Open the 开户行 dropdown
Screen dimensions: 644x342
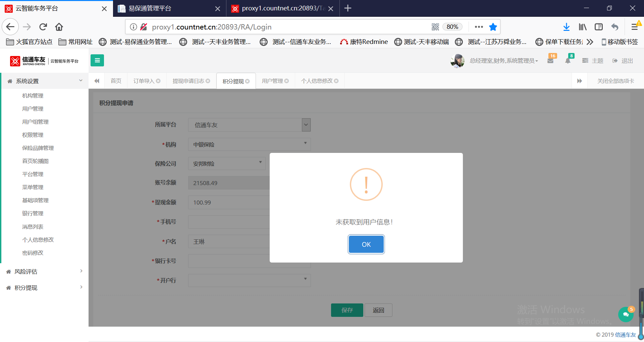pos(249,280)
